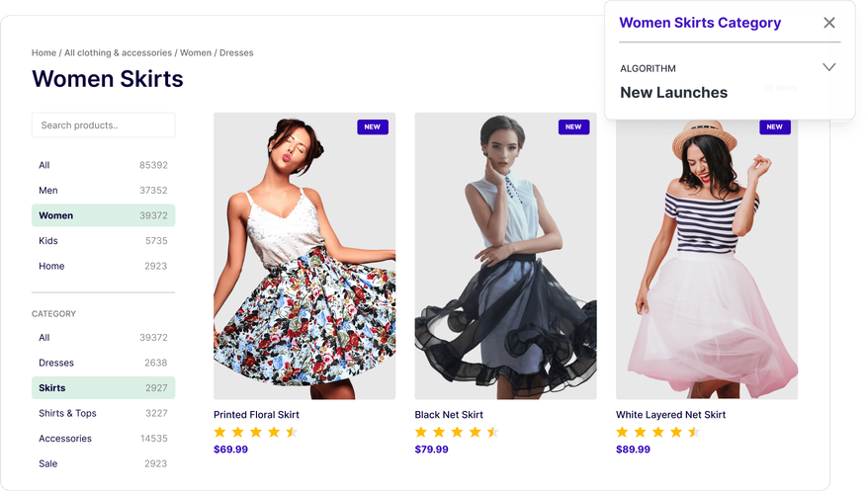Open the Dresses breadcrumb link
Screen dimensions: 868x491
pos(236,52)
